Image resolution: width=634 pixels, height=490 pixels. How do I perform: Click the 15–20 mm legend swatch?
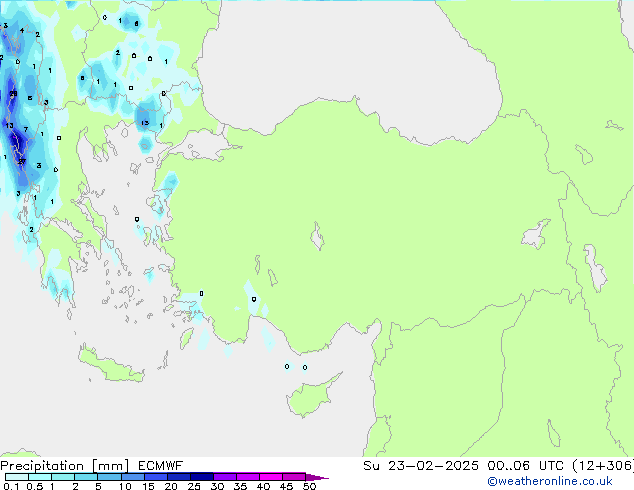tap(155, 477)
